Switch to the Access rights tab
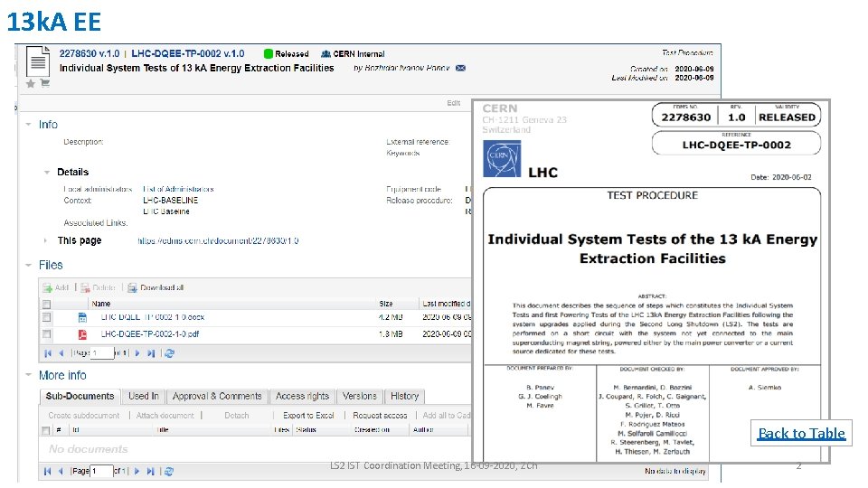Screen dimensions: 868x488 pos(302,396)
